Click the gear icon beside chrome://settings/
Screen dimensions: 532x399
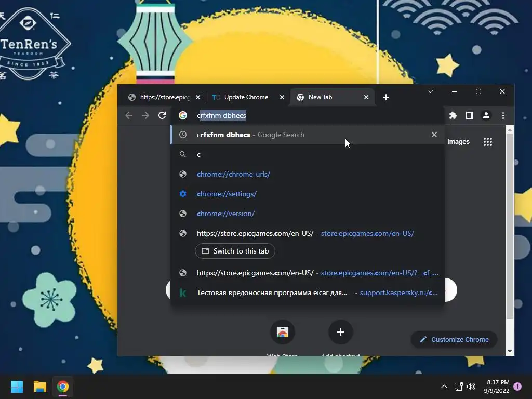click(183, 194)
